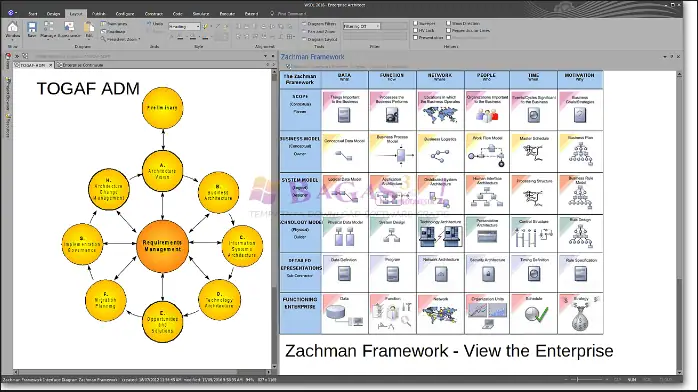The image size is (698, 392).
Task: Toggle the Presentation checkbox
Action: [415, 38]
